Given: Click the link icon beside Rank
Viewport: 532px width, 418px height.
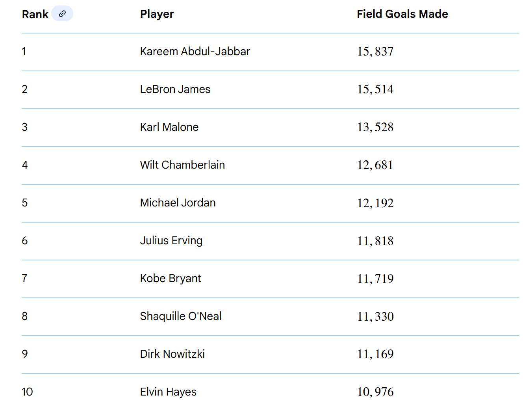Looking at the screenshot, I should tap(62, 14).
